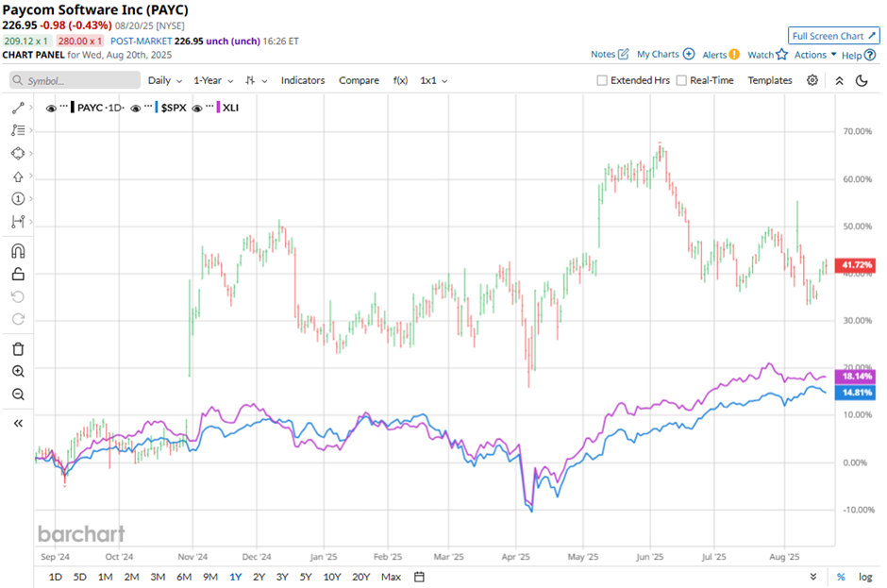The height and width of the screenshot is (588, 887).
Task: Select the 6M time range
Action: point(184,577)
